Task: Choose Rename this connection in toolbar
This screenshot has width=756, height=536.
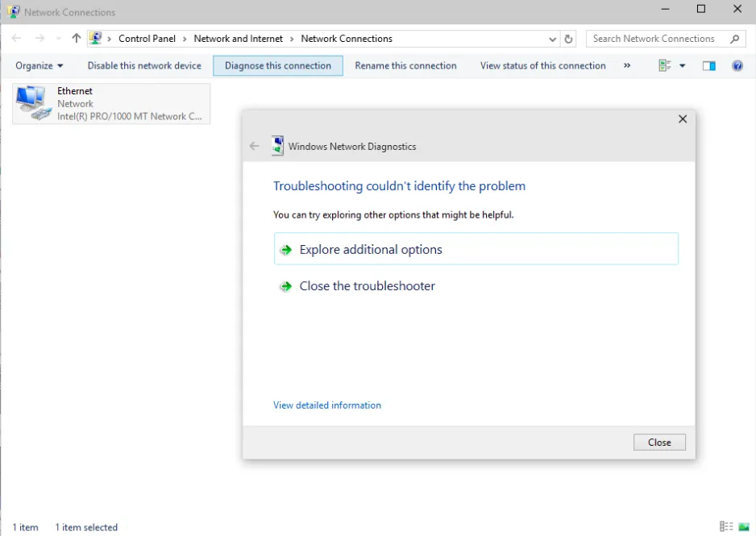Action: [405, 66]
